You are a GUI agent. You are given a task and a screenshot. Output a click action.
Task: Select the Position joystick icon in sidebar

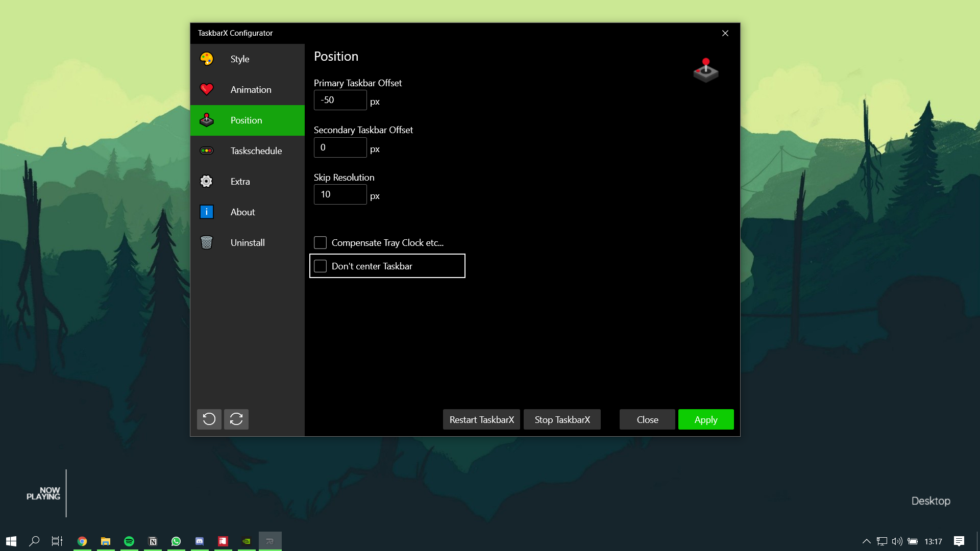click(x=206, y=120)
